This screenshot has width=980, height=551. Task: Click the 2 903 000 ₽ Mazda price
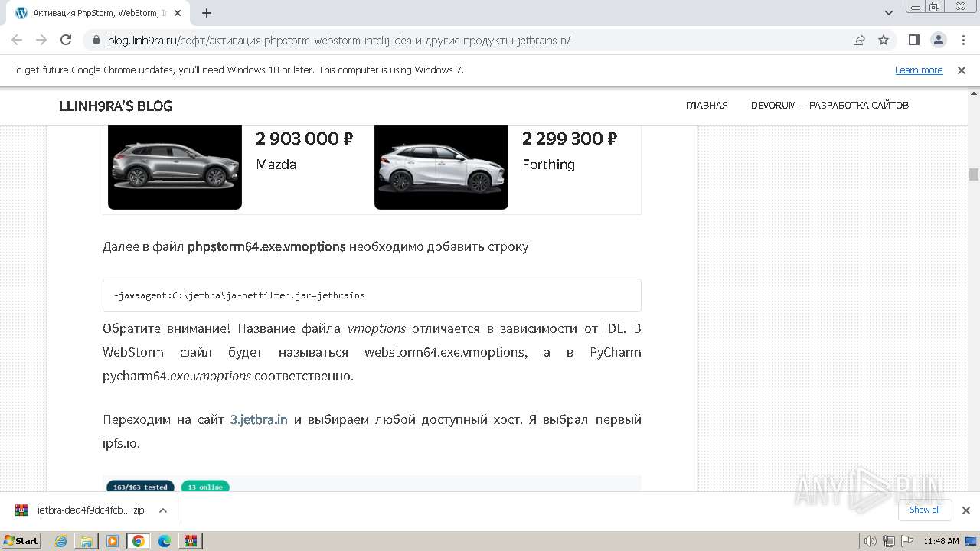(x=304, y=139)
